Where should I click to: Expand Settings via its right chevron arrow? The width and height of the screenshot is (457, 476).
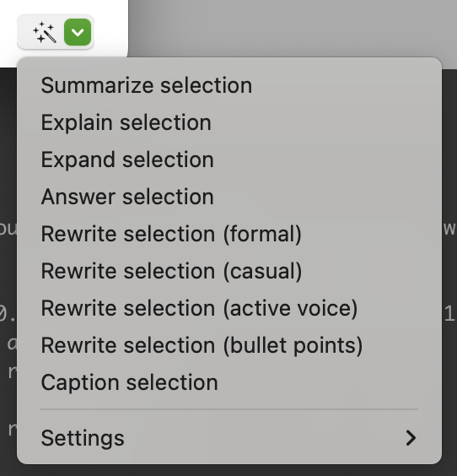(411, 438)
